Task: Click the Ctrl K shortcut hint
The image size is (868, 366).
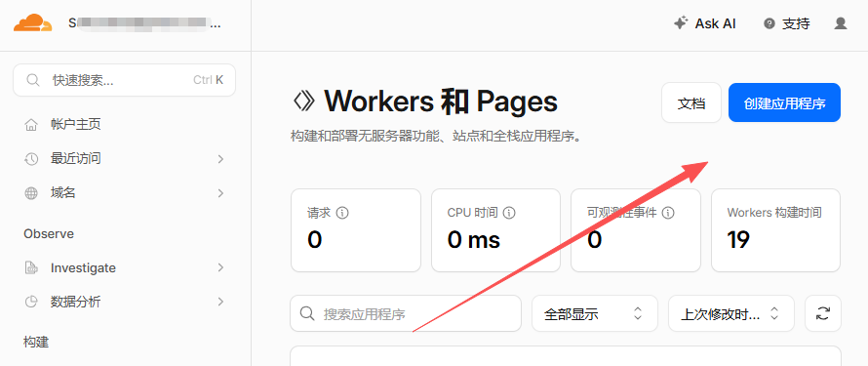Action: 208,80
